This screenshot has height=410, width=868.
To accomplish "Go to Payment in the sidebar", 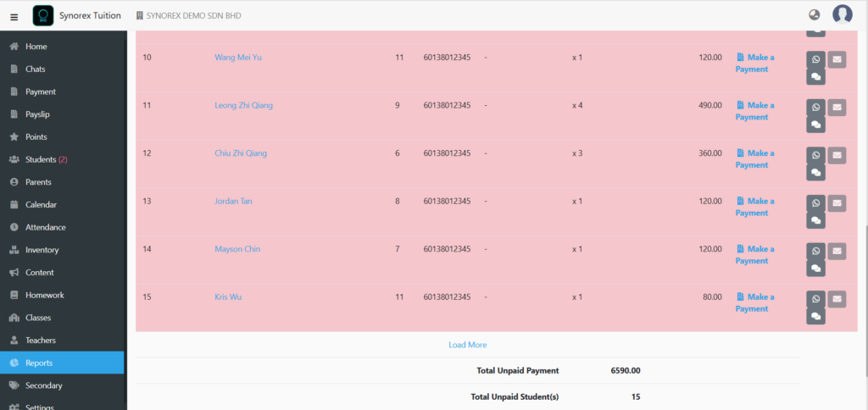I will click(x=62, y=91).
